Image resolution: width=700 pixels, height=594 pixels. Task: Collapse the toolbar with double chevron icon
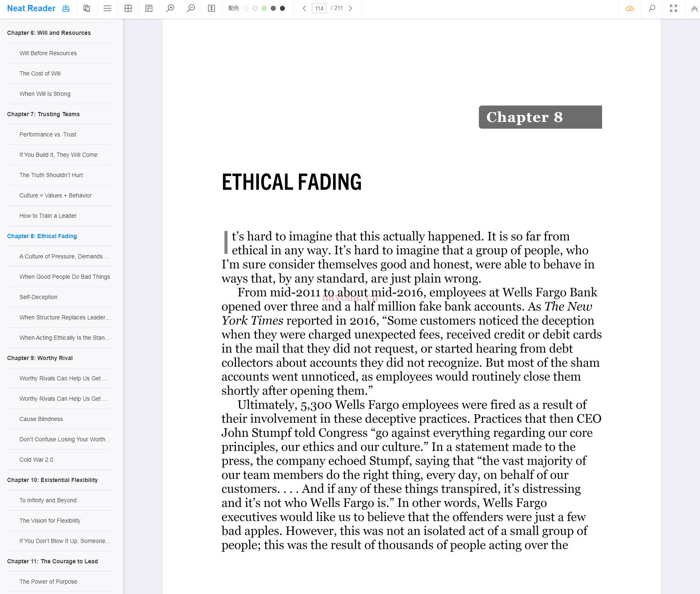coord(694,8)
